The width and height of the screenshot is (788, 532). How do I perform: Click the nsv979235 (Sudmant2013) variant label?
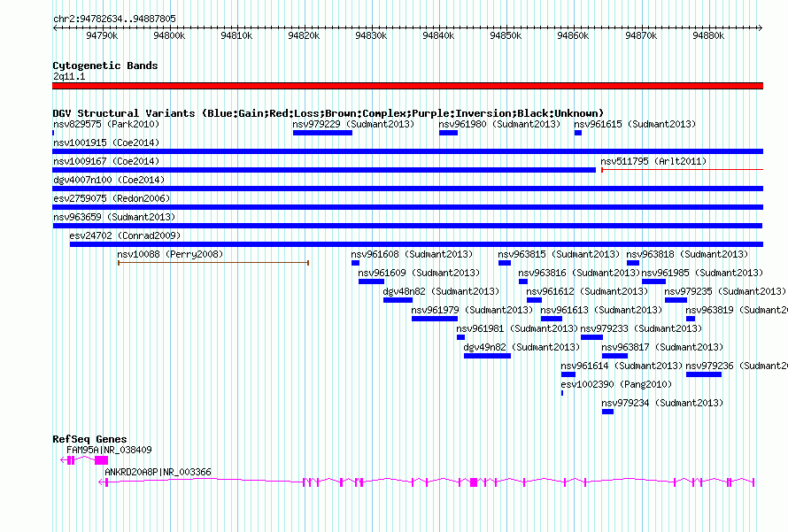[725, 291]
